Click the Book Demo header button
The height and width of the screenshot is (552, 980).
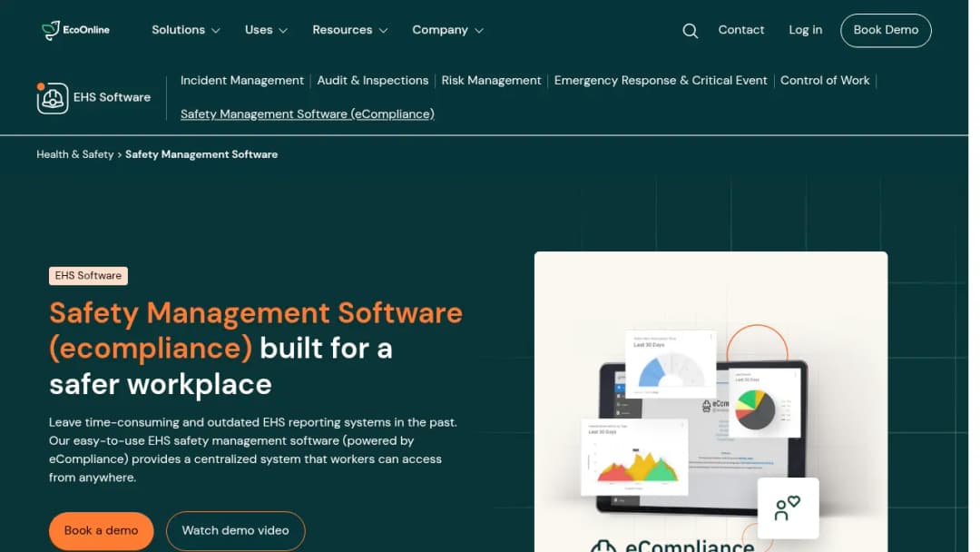(885, 30)
